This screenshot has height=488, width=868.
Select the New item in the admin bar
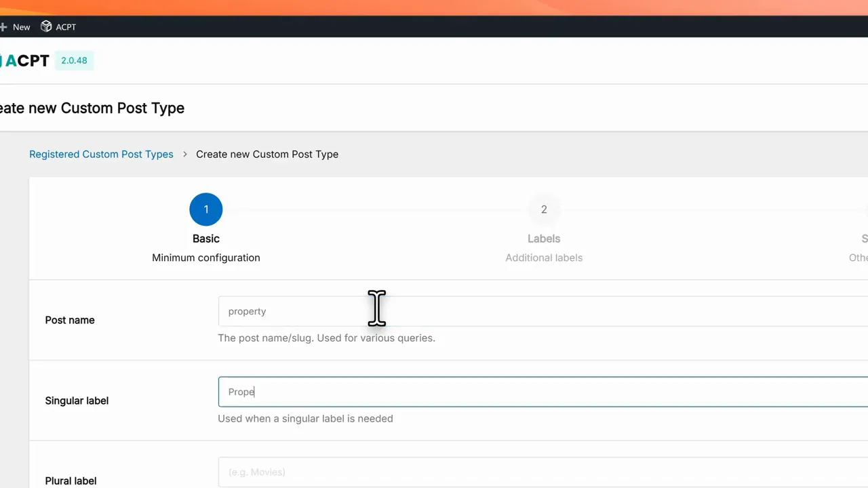[21, 27]
